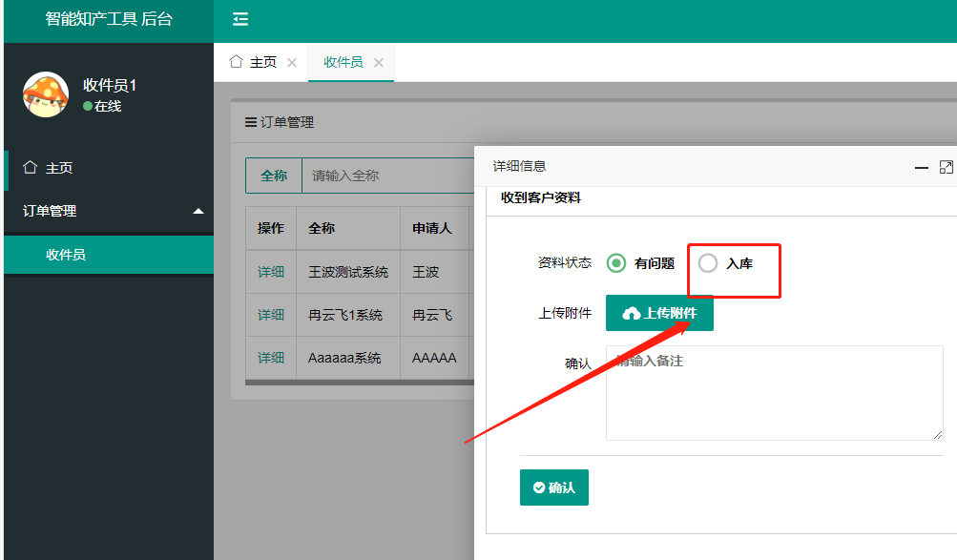Screen dimensions: 957x560
Task: Click the 在线 status indicator
Action: (102, 106)
